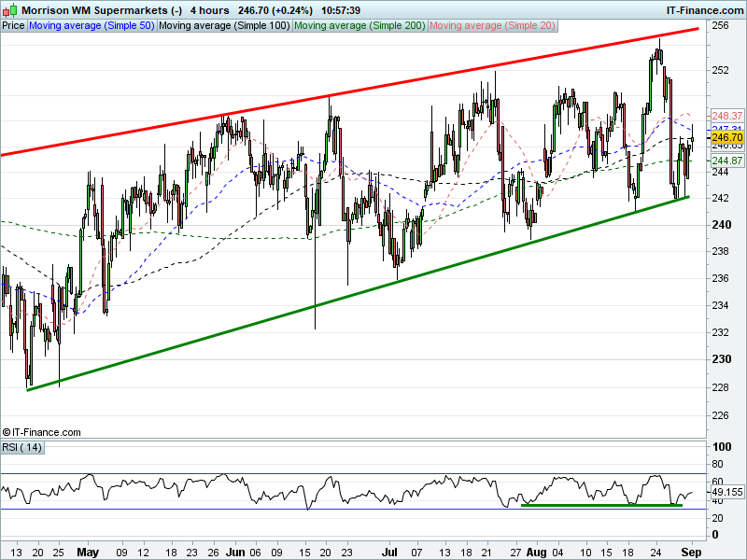Click the 4 hours timeframe text
Viewport: 747px width, 560px height.
209,10
